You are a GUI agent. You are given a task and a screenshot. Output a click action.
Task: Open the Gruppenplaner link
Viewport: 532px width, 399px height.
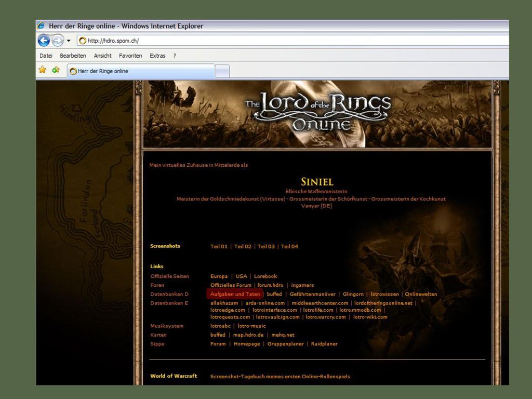286,344
